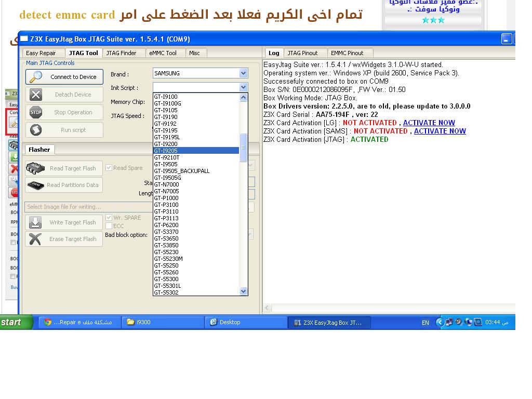Select the Log tab

[274, 53]
